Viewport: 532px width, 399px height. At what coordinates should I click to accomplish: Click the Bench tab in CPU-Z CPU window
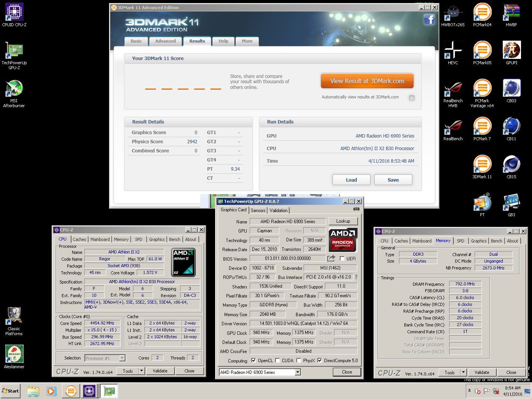click(x=175, y=239)
